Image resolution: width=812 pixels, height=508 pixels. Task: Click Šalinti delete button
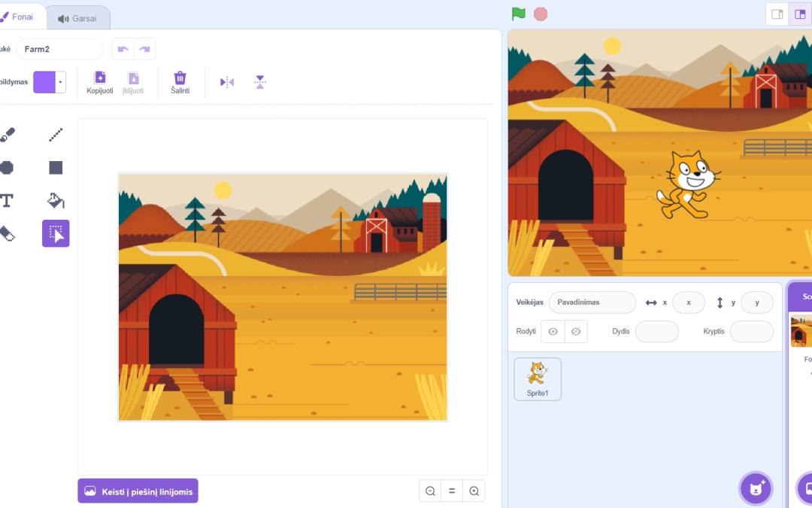tap(180, 83)
